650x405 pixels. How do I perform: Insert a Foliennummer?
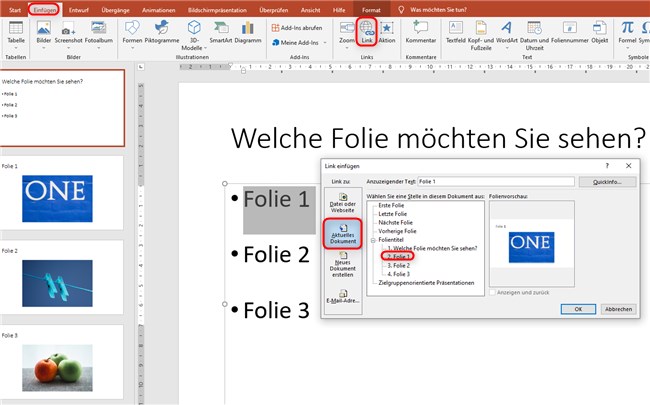coord(570,32)
